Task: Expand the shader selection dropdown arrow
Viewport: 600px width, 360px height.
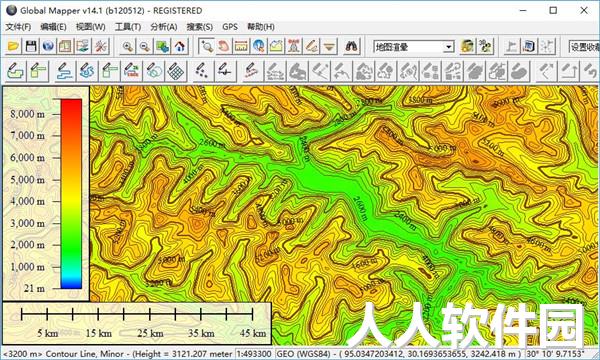Action: 448,47
